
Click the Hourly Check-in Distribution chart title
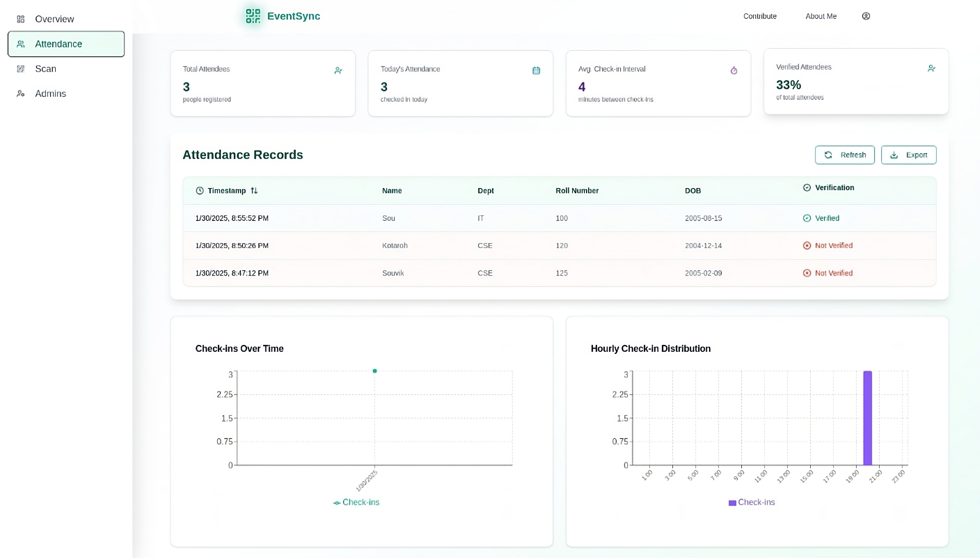tap(650, 349)
